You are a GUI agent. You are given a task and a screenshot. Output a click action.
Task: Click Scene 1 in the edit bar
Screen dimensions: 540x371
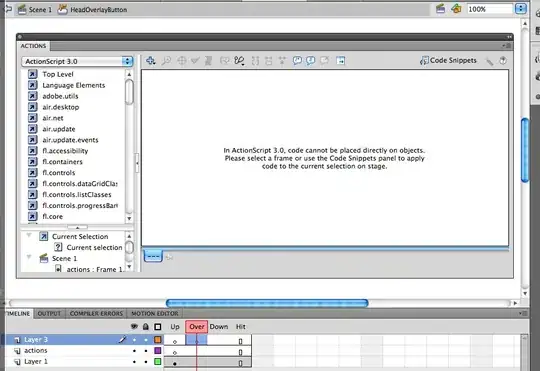point(35,10)
